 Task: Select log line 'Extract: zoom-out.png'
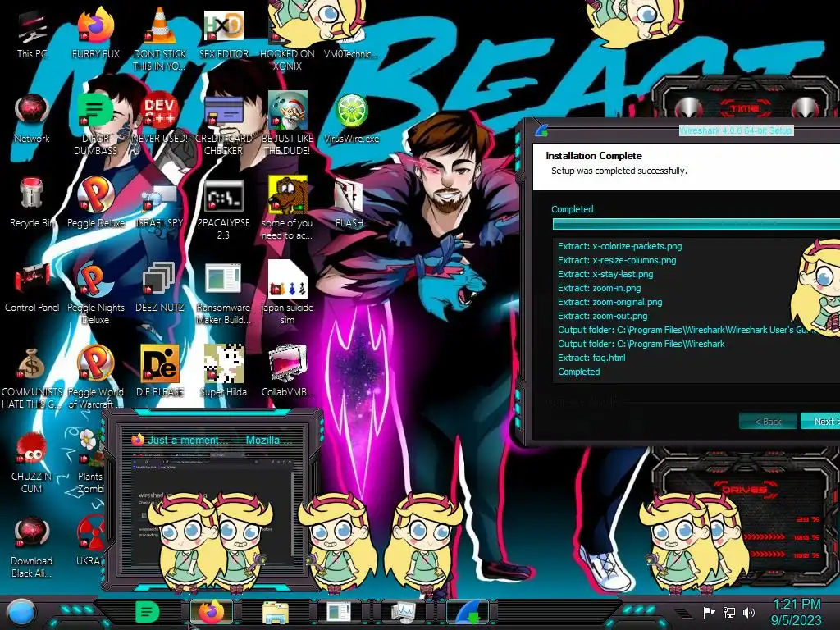coord(602,316)
